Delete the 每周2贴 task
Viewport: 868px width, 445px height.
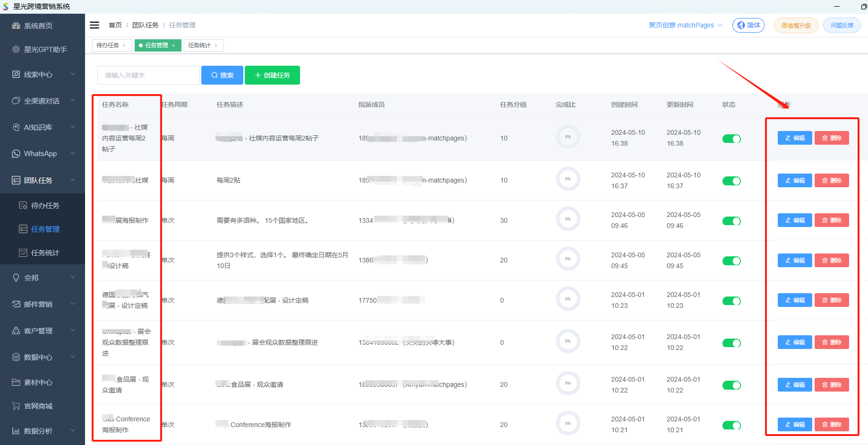pyautogui.click(x=832, y=181)
